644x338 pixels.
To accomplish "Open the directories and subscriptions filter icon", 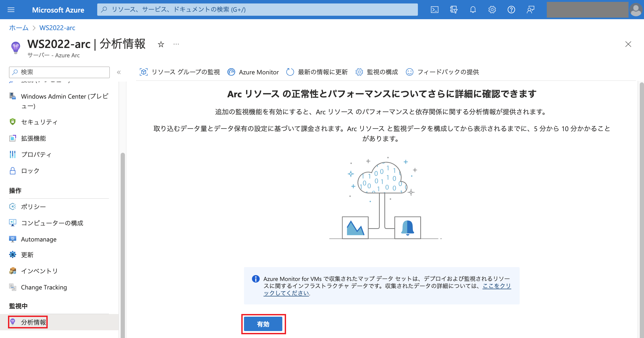I will tap(454, 10).
